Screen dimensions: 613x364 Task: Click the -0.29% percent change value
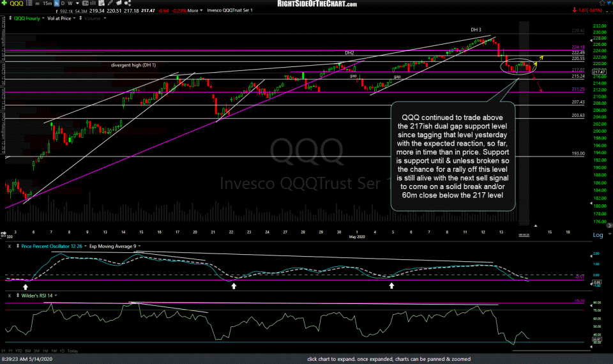click(179, 11)
